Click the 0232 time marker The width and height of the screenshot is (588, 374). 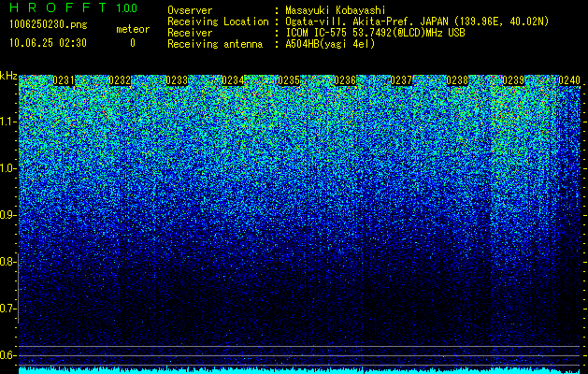pos(120,80)
